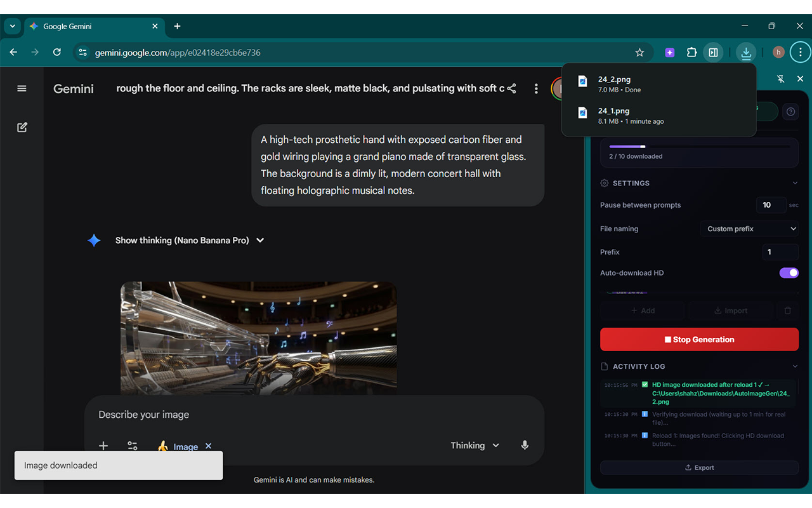Click the Image downloaded notification toast

point(119,465)
